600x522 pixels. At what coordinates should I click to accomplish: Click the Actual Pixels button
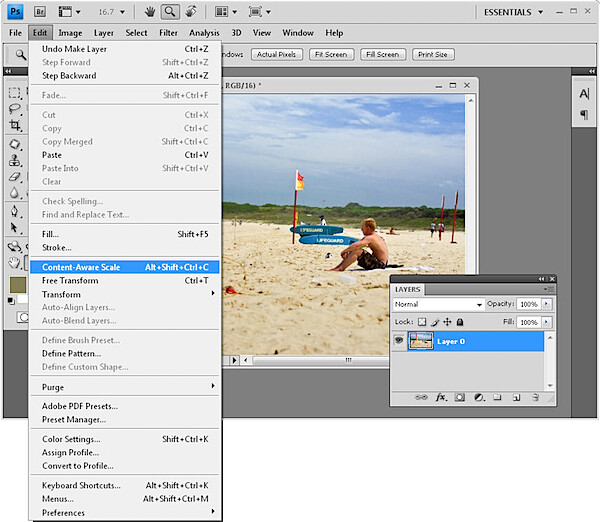click(276, 54)
